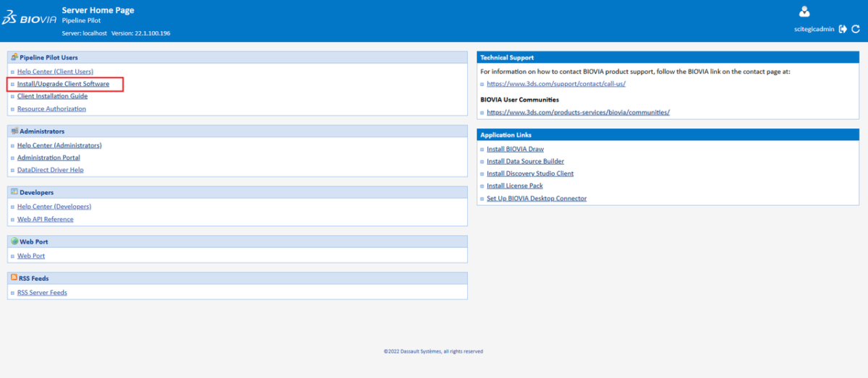The height and width of the screenshot is (378, 868).
Task: Click the Application Links panel header
Action: [668, 135]
